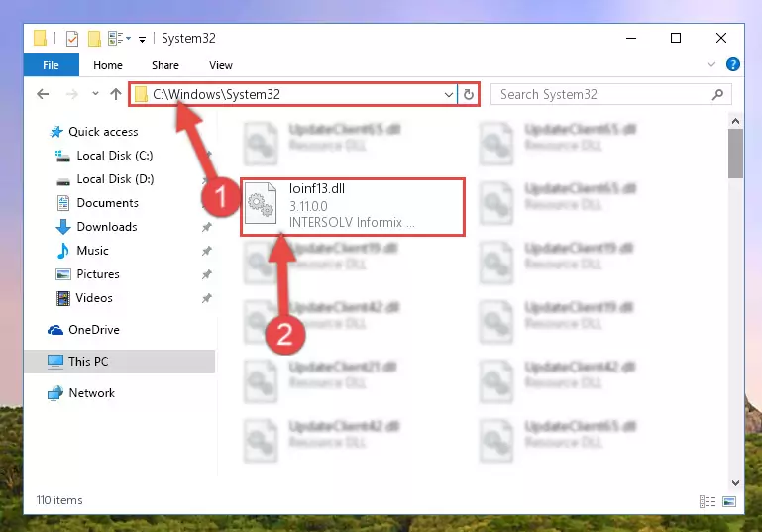Click the Properties quick access toolbar icon
762x532 pixels.
72,38
